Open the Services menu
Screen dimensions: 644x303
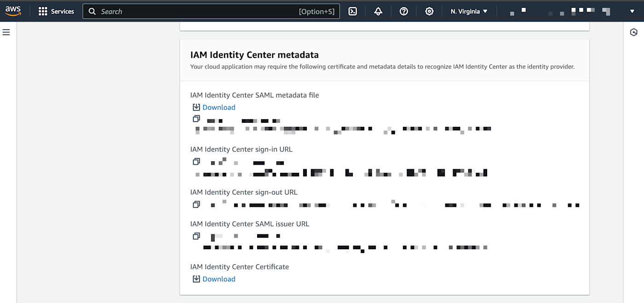click(x=56, y=11)
